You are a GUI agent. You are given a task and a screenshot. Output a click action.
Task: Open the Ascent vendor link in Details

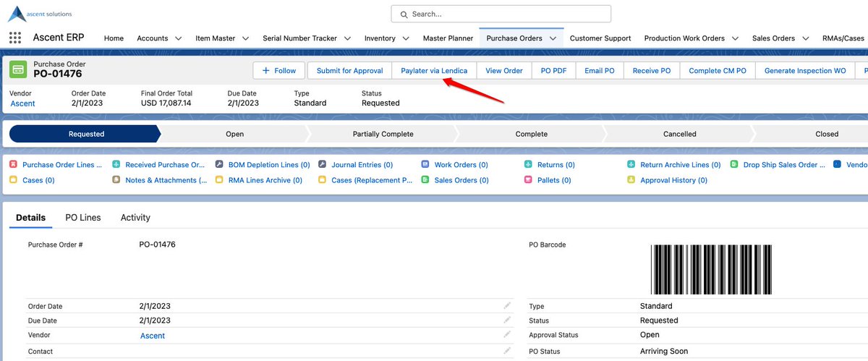coord(153,336)
